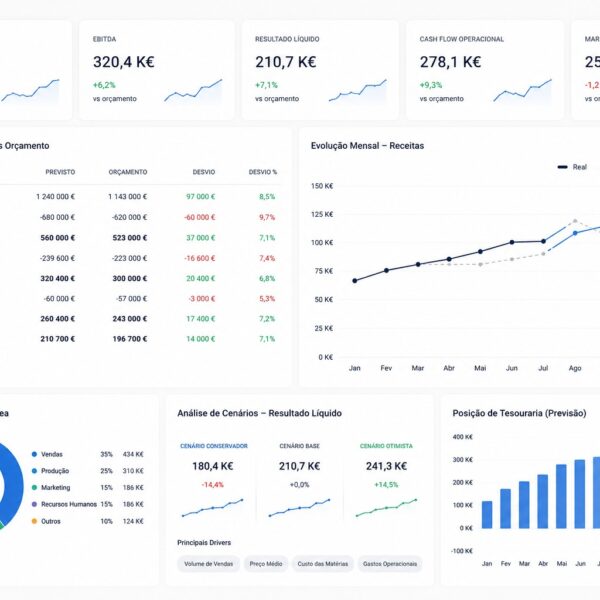Image resolution: width=600 pixels, height=600 pixels.
Task: Select the Cenário Otimista panel heading
Action: click(x=386, y=446)
